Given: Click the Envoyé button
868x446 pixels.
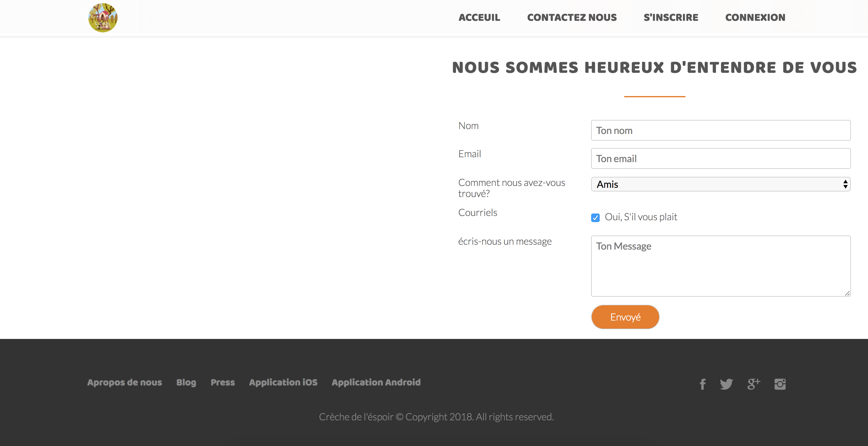Looking at the screenshot, I should pyautogui.click(x=625, y=317).
